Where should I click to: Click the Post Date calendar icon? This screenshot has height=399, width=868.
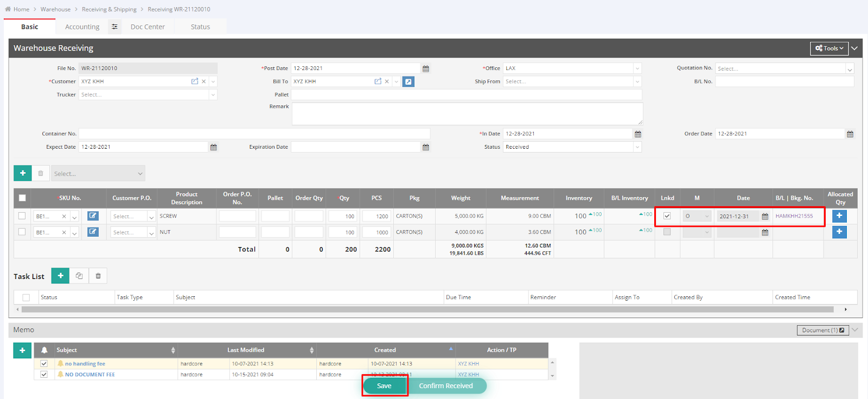426,68
